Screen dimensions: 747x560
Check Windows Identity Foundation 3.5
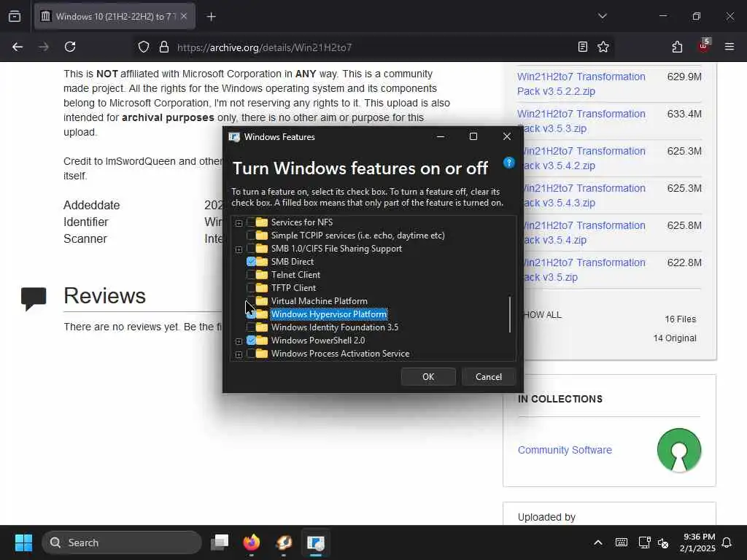point(250,327)
